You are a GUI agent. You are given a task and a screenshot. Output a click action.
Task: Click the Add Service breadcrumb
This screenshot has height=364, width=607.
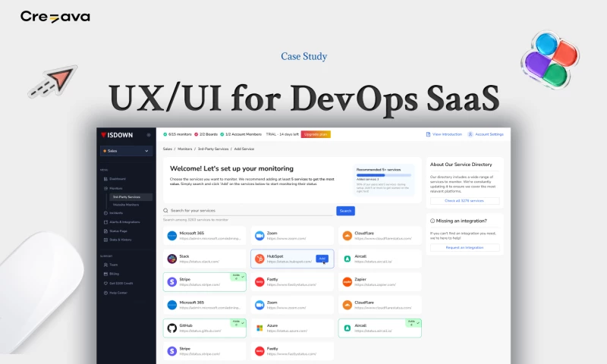(244, 149)
